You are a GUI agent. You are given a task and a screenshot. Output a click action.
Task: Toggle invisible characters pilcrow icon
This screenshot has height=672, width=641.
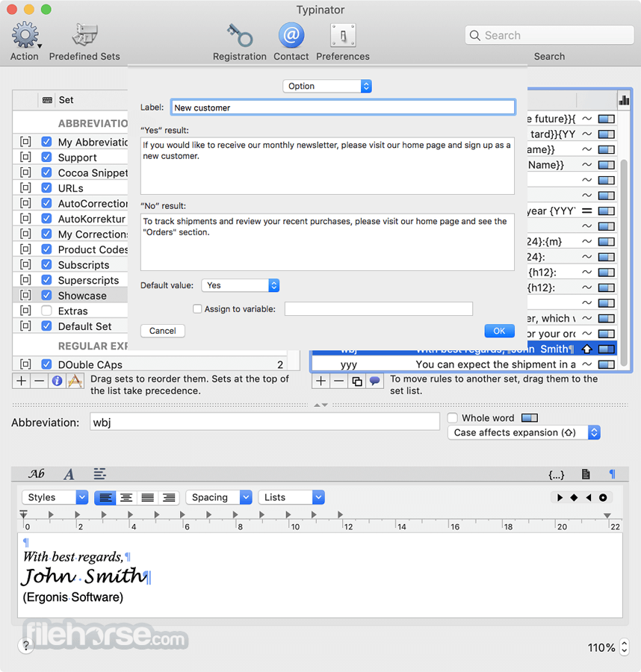[613, 473]
